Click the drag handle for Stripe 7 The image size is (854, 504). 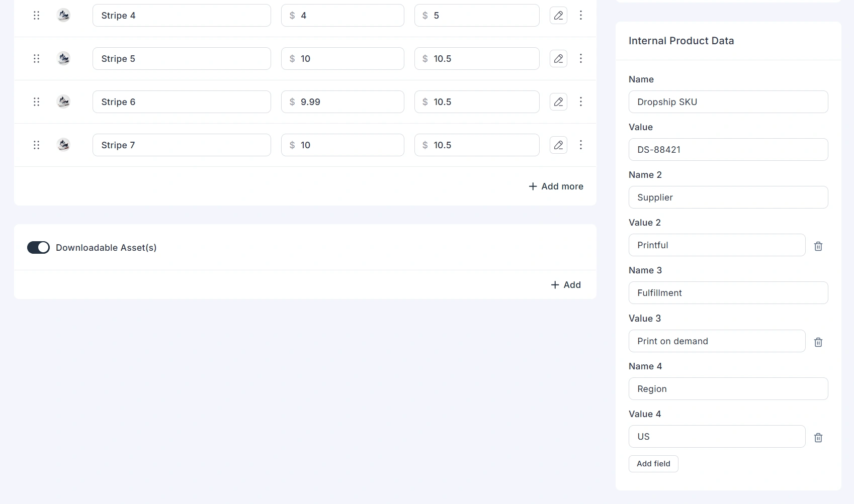36,145
